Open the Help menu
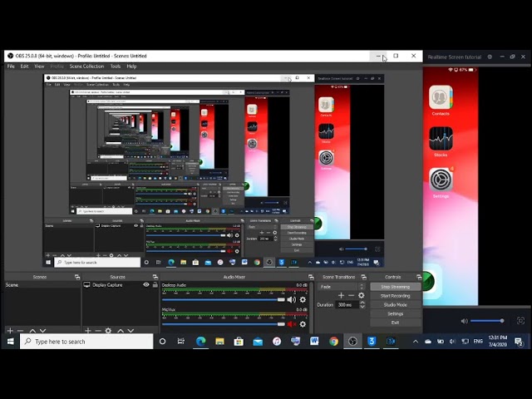The width and height of the screenshot is (532, 399). click(x=131, y=66)
